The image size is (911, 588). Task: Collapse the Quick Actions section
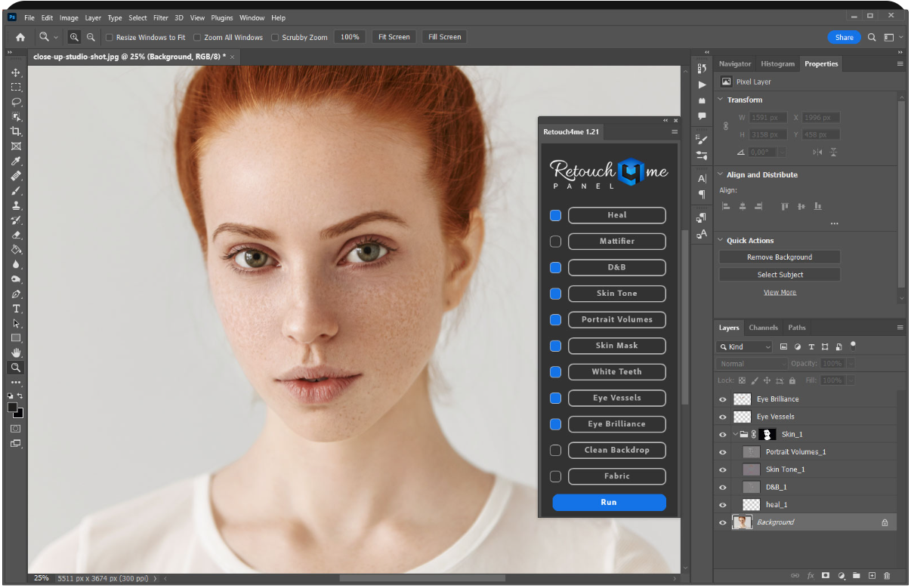pos(720,240)
